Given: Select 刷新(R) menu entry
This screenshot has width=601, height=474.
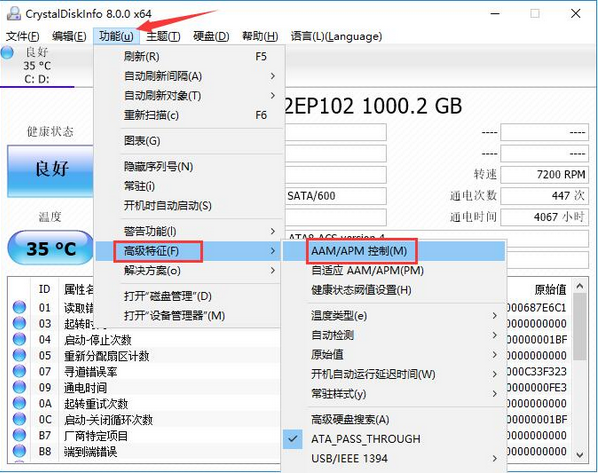Looking at the screenshot, I should tap(190, 56).
